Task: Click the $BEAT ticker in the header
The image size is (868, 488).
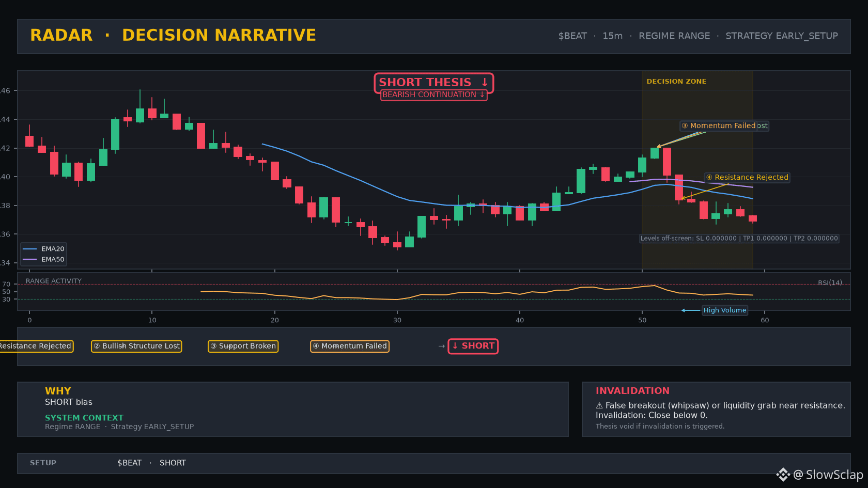Action: pos(572,36)
